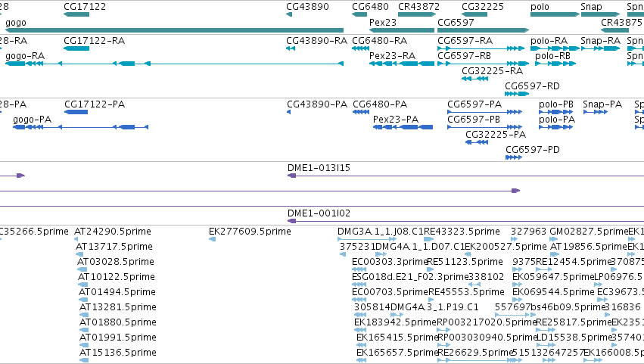Select the EK277609.5prime EST label
The image size is (644, 364).
pos(250,232)
